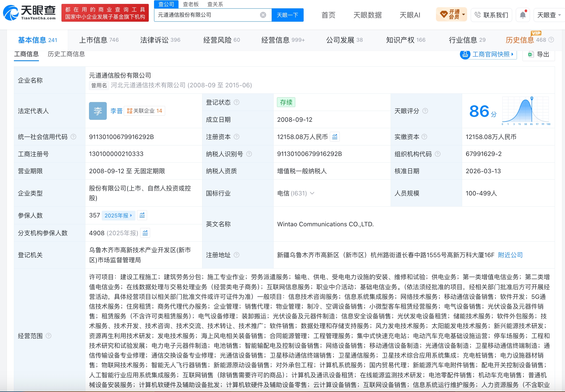Show help for 登记状态

(x=237, y=102)
